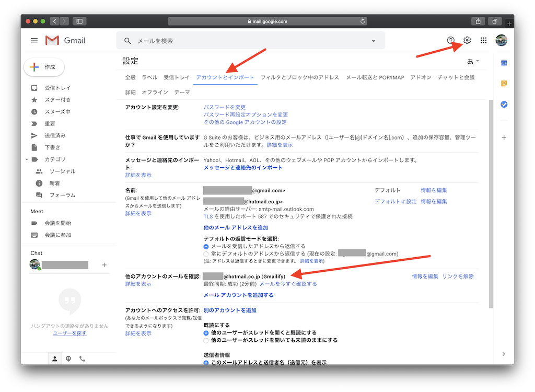Screen dimensions: 535x392
Task: Click the Gmail logo
Action: [x=65, y=40]
